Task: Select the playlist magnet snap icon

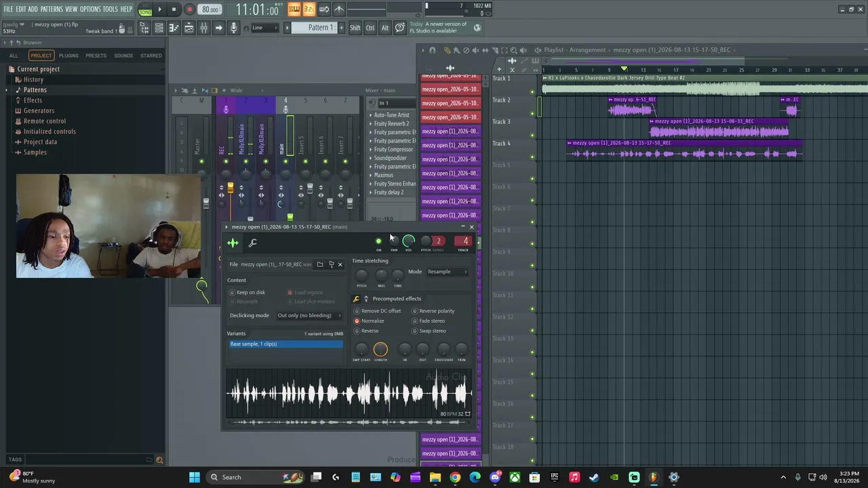Action: [432, 50]
